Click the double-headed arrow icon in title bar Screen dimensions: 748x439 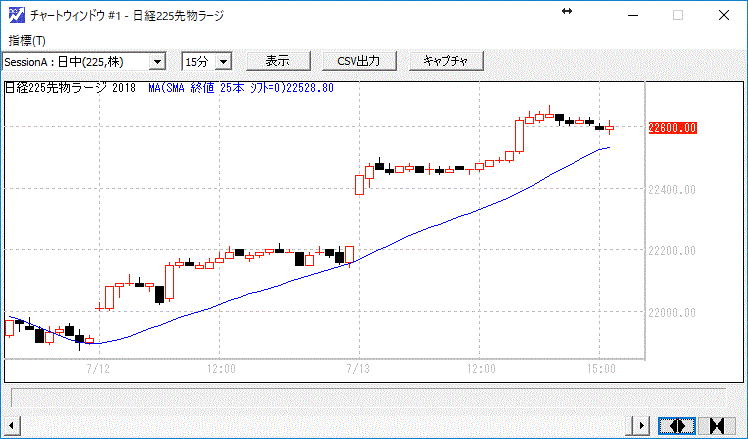click(x=567, y=11)
